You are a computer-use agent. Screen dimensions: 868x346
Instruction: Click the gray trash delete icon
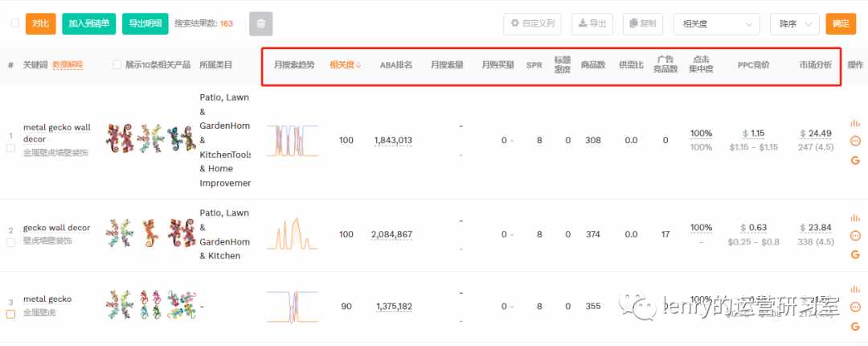coord(260,24)
